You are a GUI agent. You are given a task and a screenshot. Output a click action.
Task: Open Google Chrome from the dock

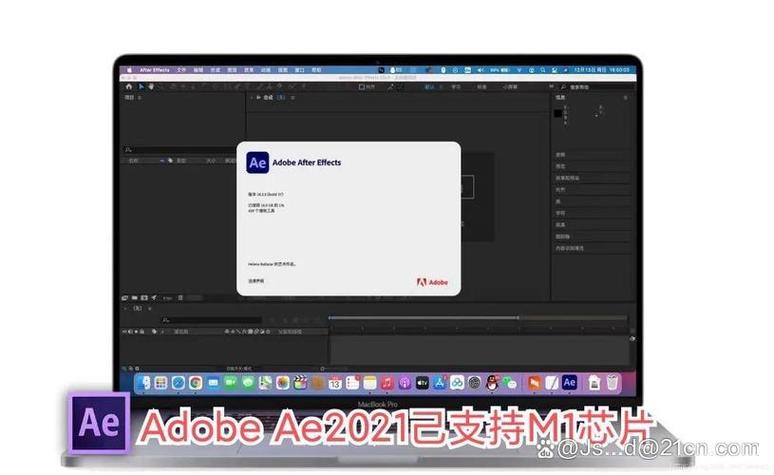coord(195,383)
